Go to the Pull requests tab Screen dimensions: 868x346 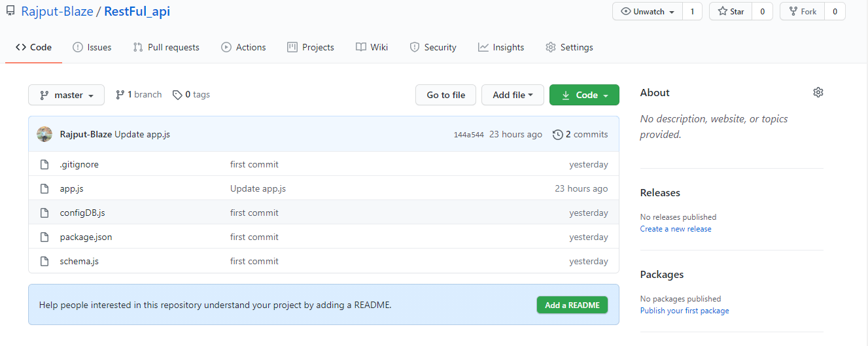coord(166,47)
